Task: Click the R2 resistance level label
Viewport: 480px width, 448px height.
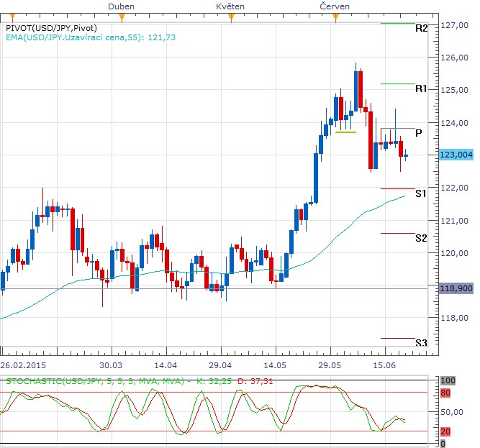Action: pos(421,29)
